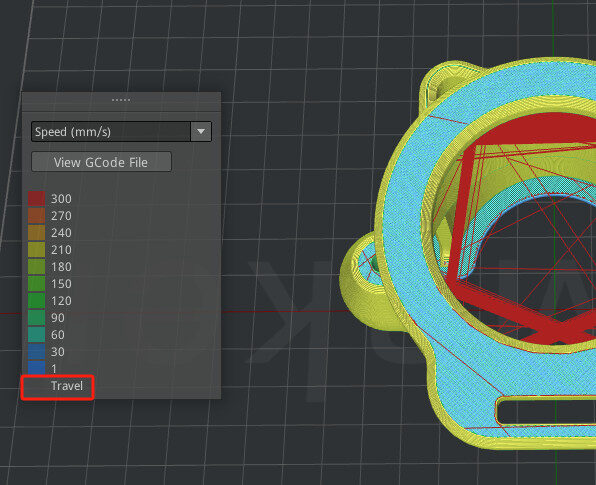Click the blue 1 speed swatch
596x485 pixels.
click(36, 368)
